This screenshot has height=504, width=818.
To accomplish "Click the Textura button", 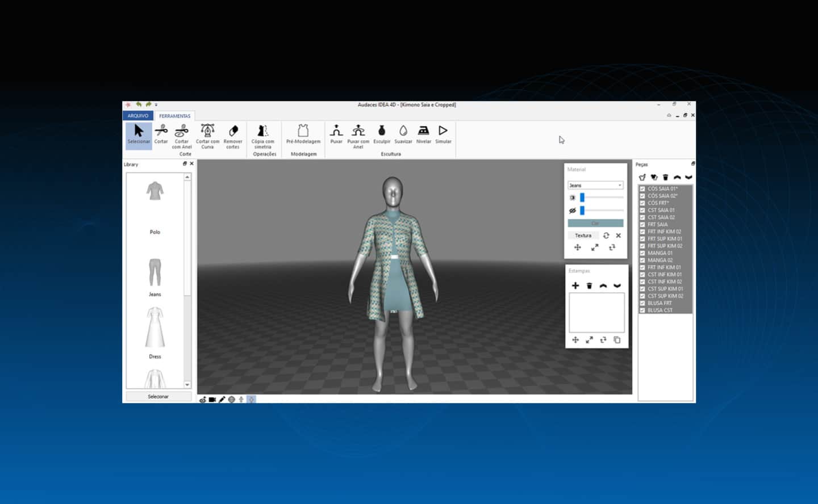I will point(583,236).
